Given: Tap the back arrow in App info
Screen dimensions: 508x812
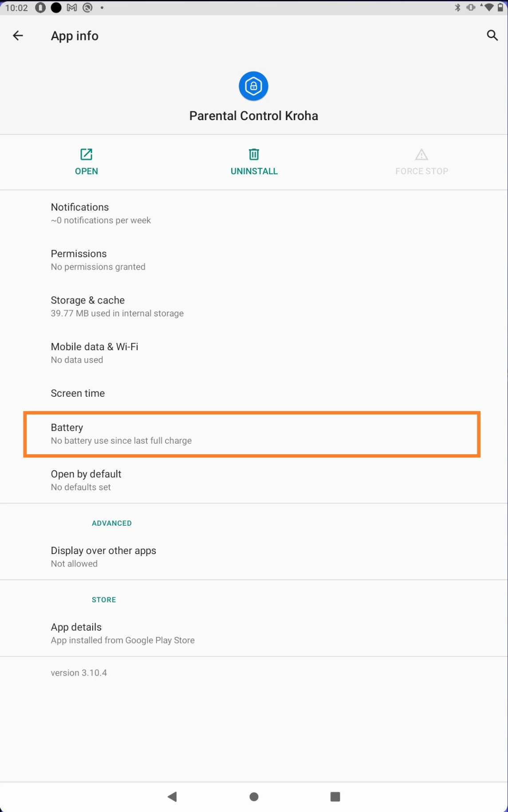Looking at the screenshot, I should [18, 35].
